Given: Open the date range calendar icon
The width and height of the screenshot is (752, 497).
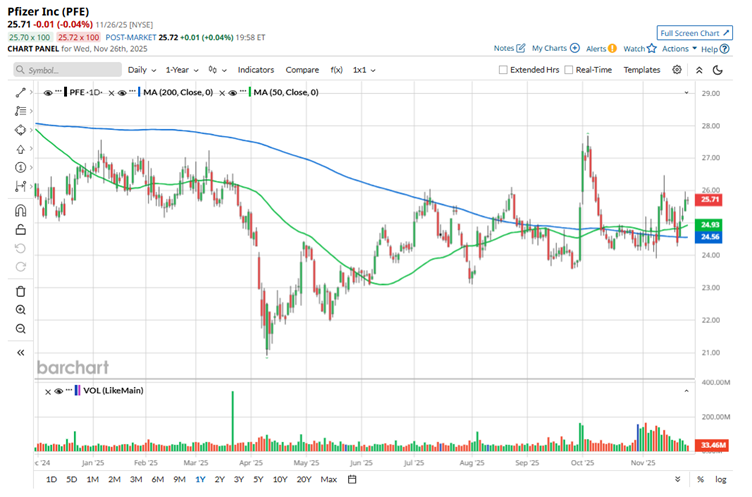Looking at the screenshot, I should coord(352,479).
